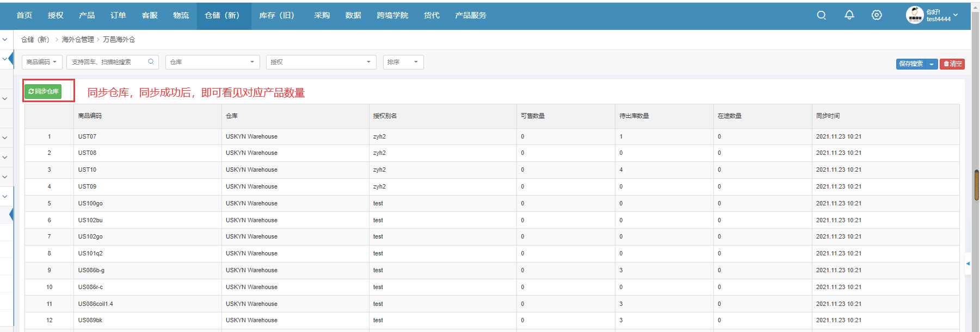Open the notifications bell
This screenshot has height=332, width=980.
[x=849, y=15]
